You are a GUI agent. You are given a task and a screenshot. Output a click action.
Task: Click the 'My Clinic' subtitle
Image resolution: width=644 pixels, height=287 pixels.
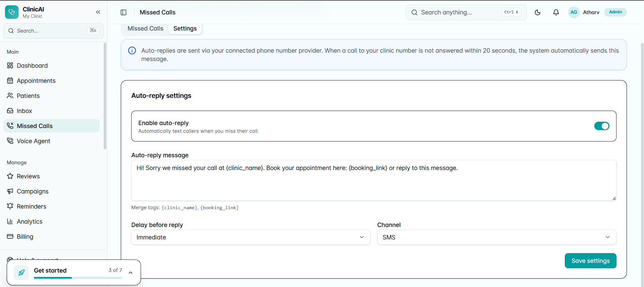coord(33,16)
